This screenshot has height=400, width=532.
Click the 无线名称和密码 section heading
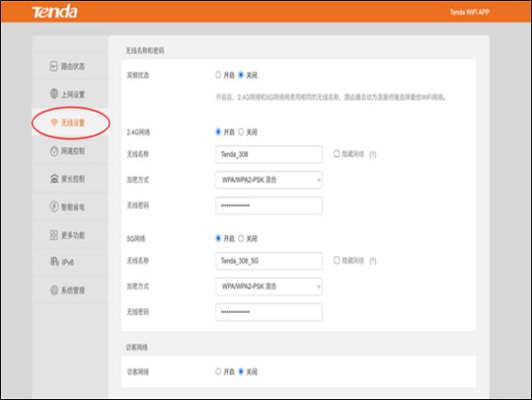coord(145,51)
